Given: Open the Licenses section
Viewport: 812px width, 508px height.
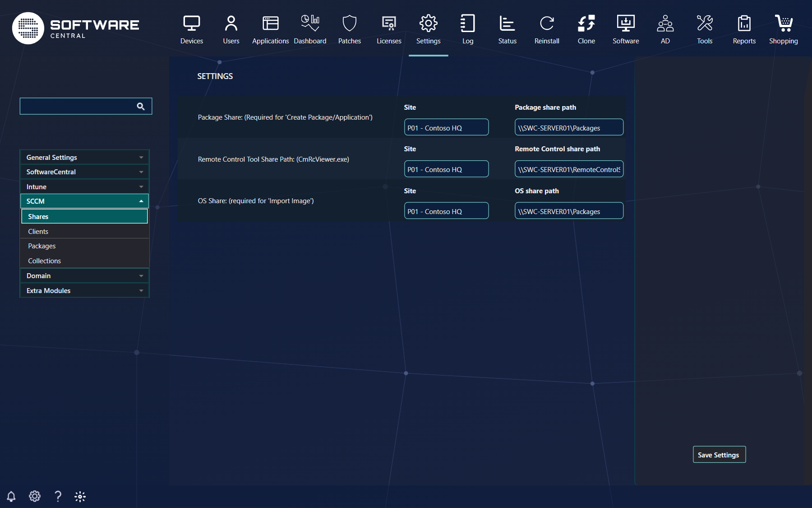Looking at the screenshot, I should point(389,29).
